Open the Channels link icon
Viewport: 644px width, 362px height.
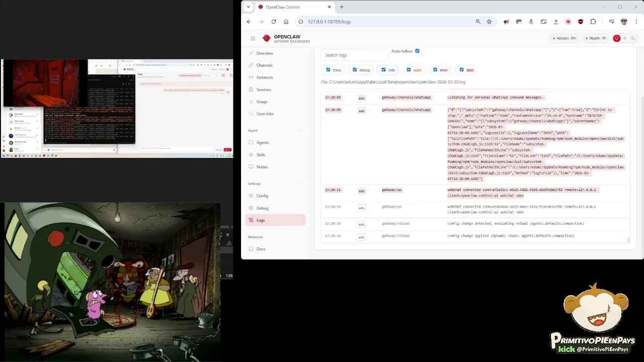click(252, 65)
